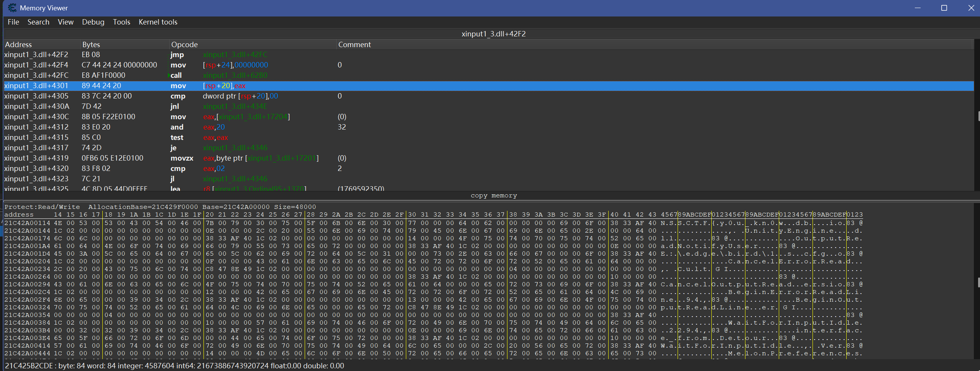This screenshot has width=980, height=371.
Task: Open the Search menu
Action: point(38,22)
